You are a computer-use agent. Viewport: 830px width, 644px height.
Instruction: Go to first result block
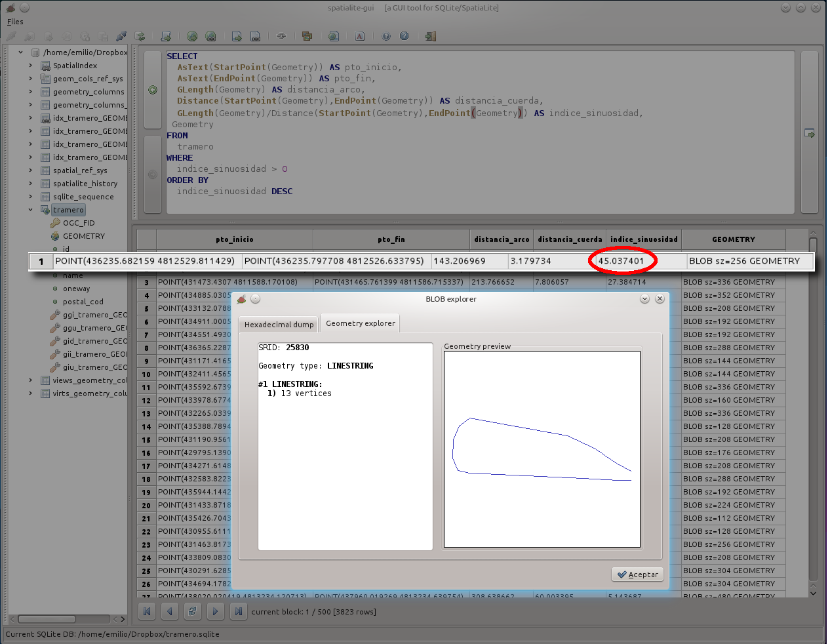147,611
